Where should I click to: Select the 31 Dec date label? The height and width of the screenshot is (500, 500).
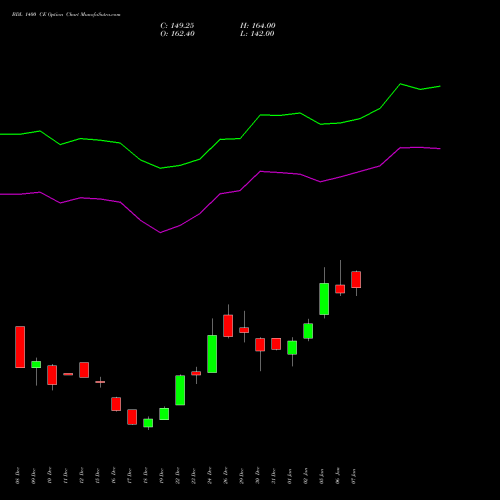click(x=274, y=476)
